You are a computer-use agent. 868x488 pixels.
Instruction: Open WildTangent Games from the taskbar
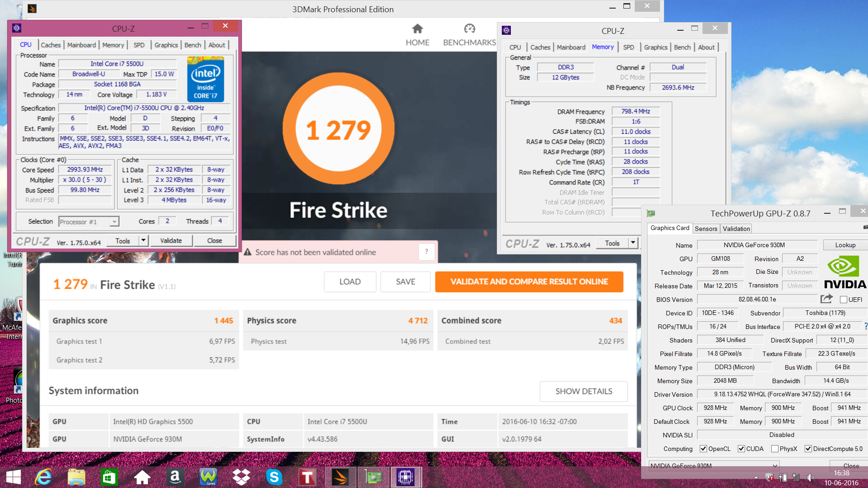(208, 477)
